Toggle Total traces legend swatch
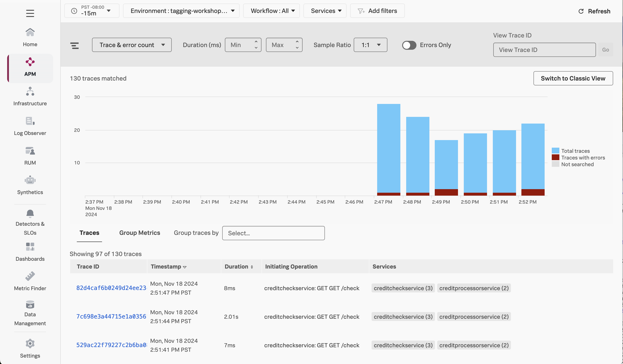This screenshot has height=364, width=623. [x=555, y=151]
